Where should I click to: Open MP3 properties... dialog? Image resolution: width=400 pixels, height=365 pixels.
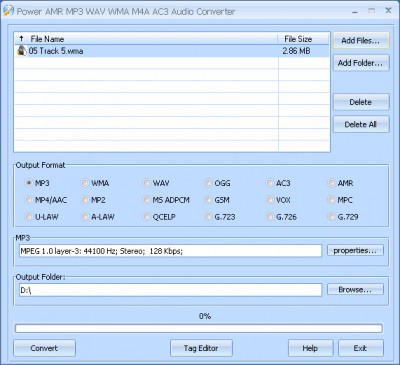coord(355,251)
